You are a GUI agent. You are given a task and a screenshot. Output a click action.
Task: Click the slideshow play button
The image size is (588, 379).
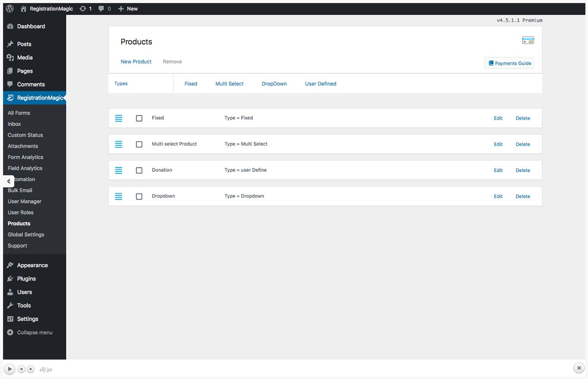pos(9,369)
